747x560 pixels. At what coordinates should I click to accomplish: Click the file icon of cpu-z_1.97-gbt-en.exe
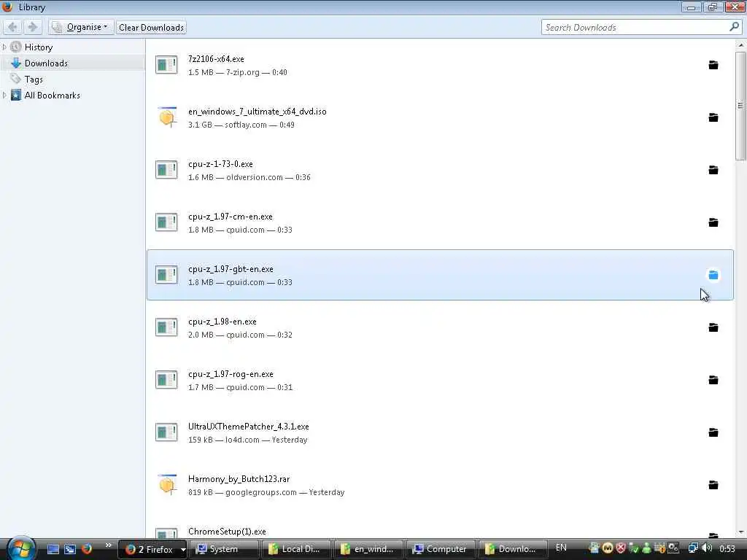[166, 275]
